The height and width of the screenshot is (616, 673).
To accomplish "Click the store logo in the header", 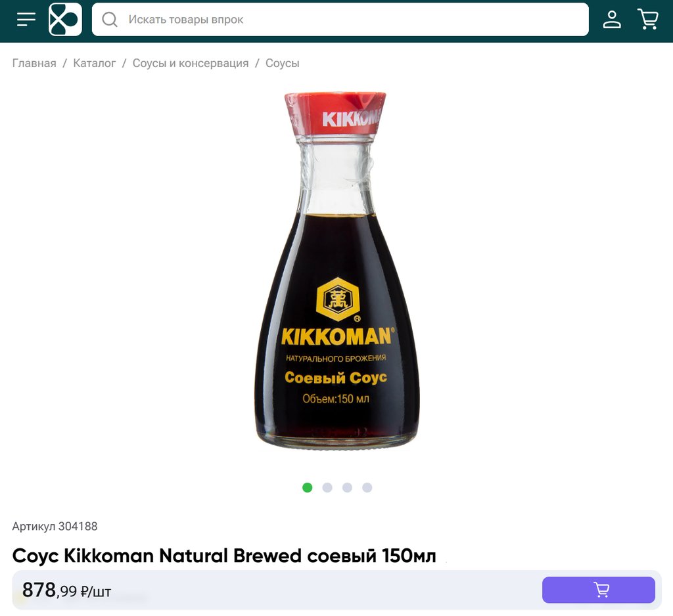I will pyautogui.click(x=65, y=19).
